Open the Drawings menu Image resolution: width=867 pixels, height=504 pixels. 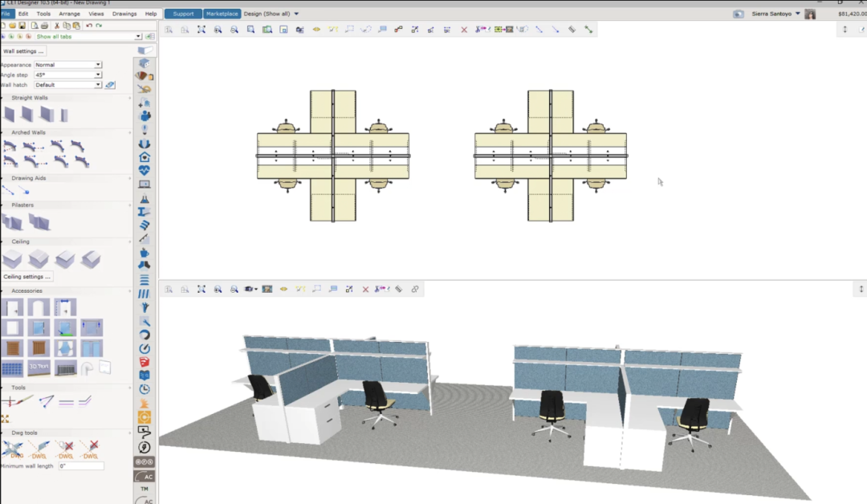124,14
